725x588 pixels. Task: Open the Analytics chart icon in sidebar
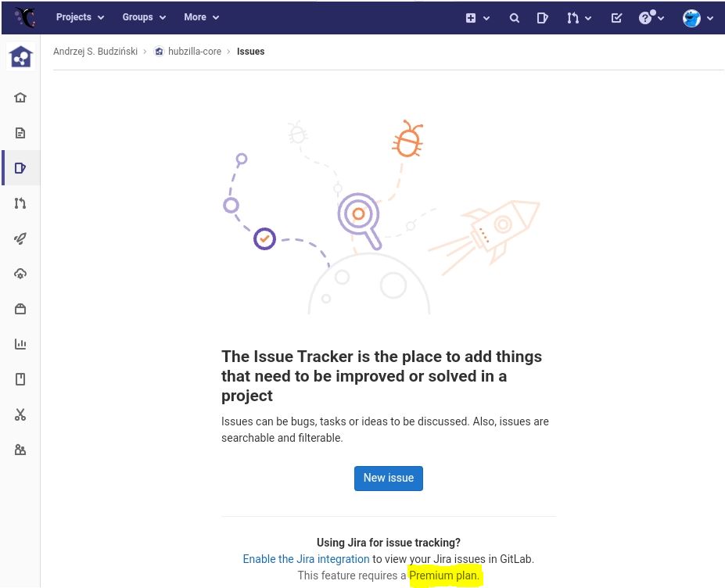coord(20,344)
